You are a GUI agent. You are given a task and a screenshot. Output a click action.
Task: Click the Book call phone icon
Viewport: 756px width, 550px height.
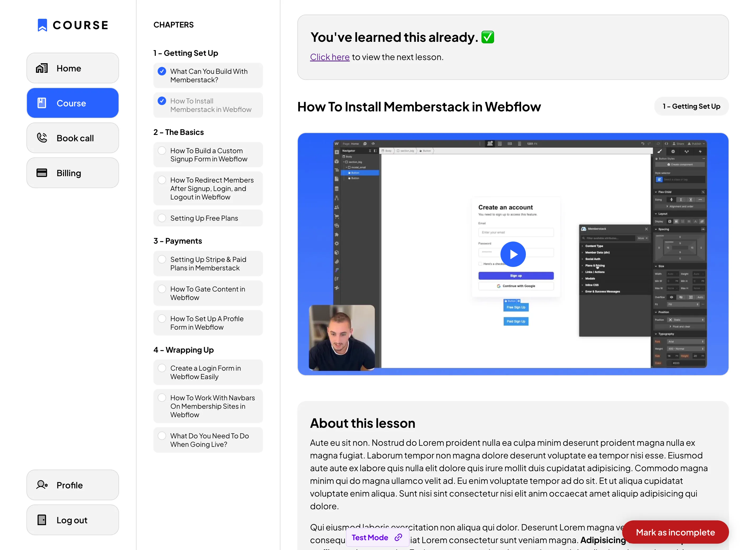click(42, 138)
